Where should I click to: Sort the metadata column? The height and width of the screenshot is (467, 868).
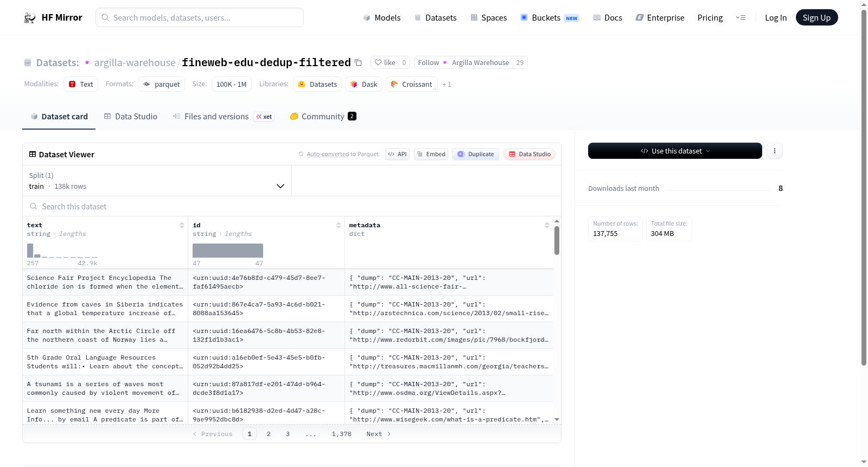[x=547, y=225]
